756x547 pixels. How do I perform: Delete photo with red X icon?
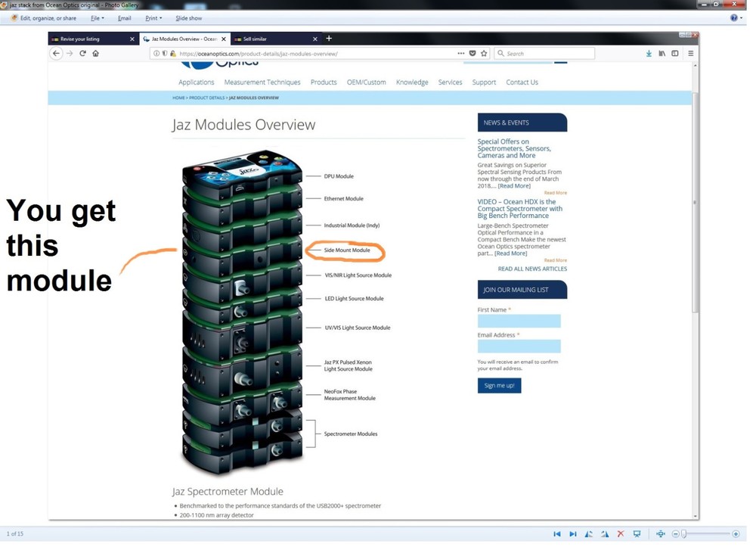(621, 534)
